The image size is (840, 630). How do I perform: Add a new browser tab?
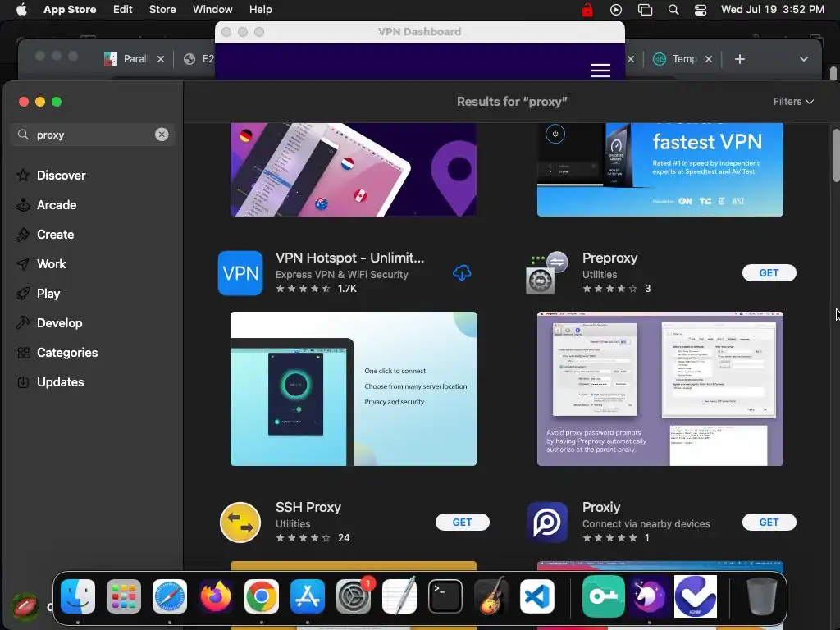click(x=740, y=59)
